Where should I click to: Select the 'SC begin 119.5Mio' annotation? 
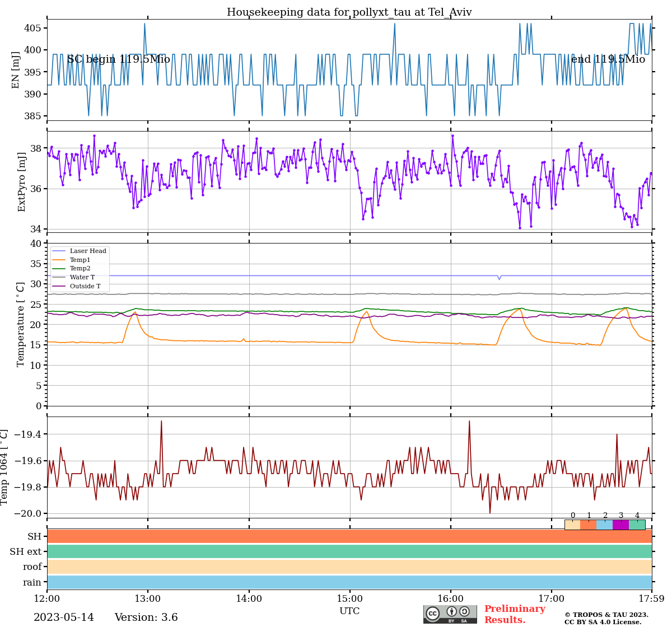119,59
